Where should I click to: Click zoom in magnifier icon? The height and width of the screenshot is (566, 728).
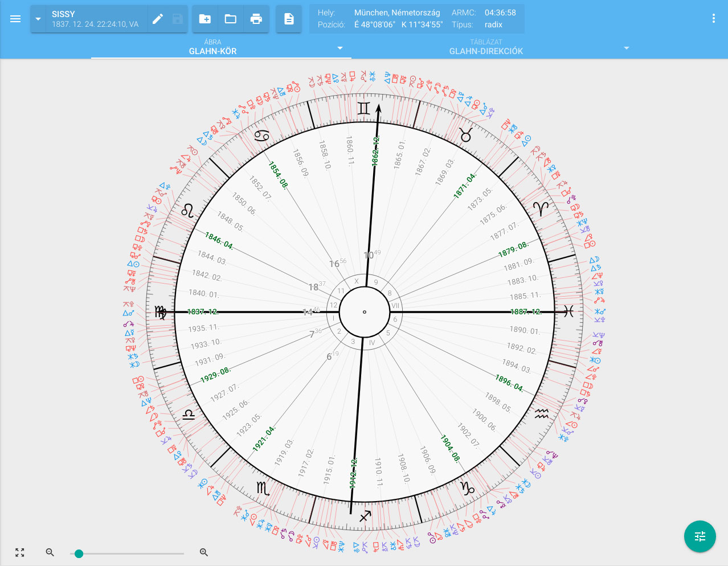click(204, 552)
